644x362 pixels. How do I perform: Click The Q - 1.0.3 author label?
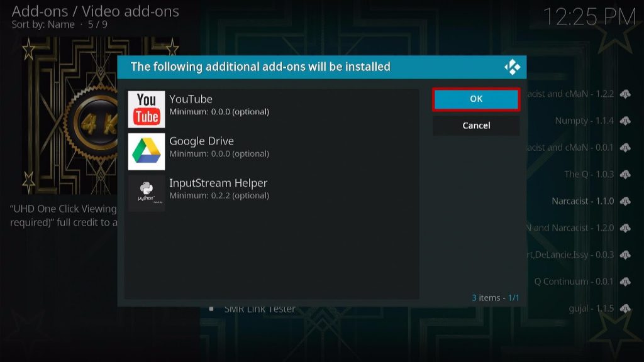click(x=589, y=175)
